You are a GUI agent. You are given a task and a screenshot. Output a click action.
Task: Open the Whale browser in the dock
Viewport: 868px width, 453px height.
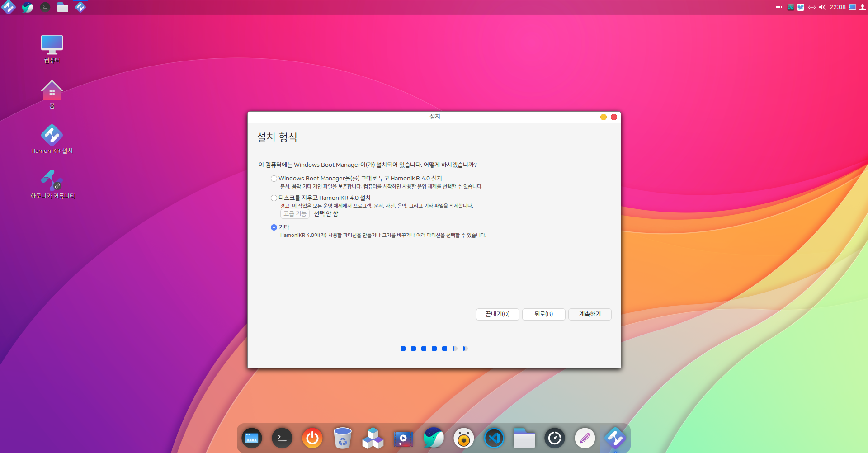click(x=434, y=438)
